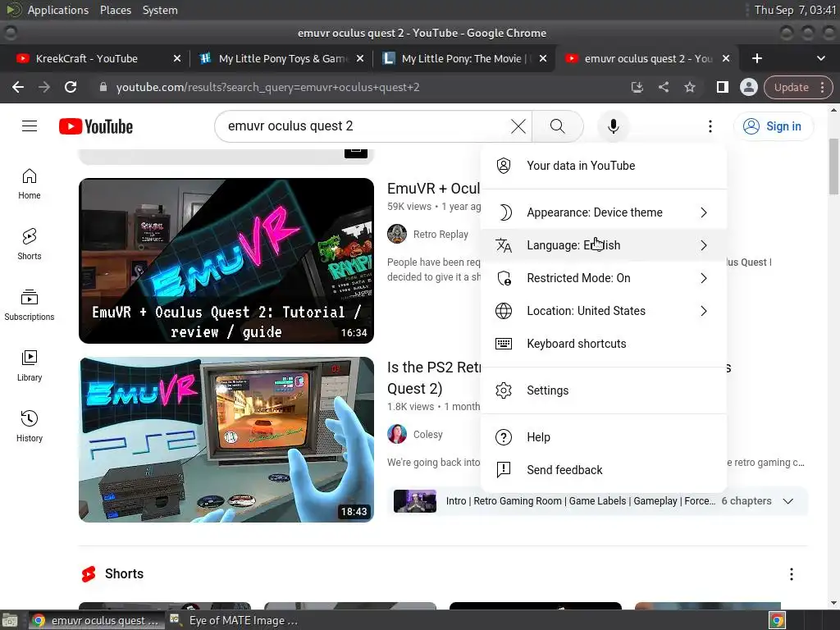Screen dimensions: 840x630
Task: Open a new browser tab
Action: 757,58
